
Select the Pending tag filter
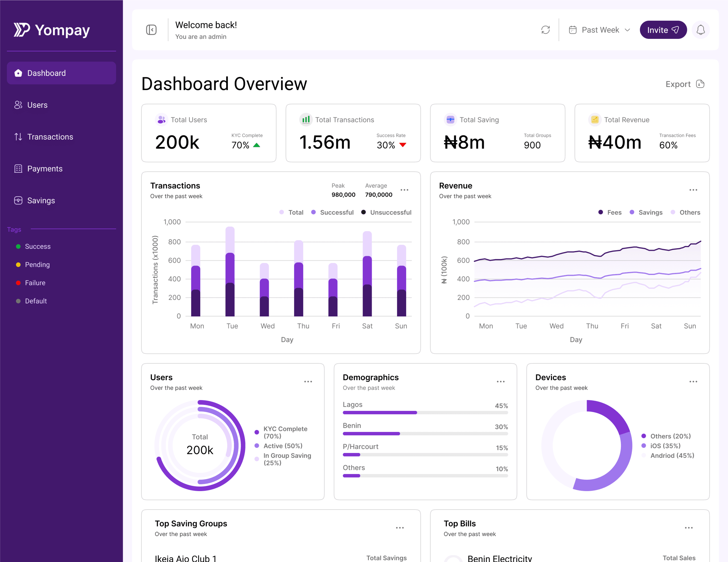37,265
